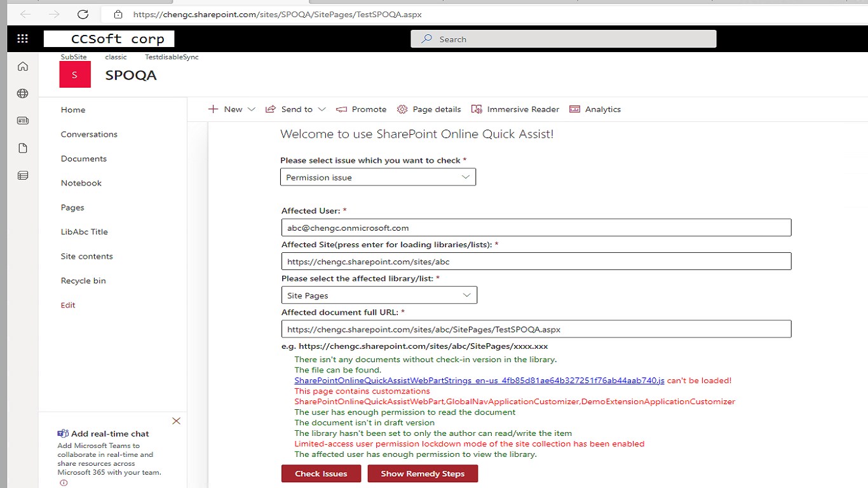Click the search magnifier icon

(x=427, y=39)
